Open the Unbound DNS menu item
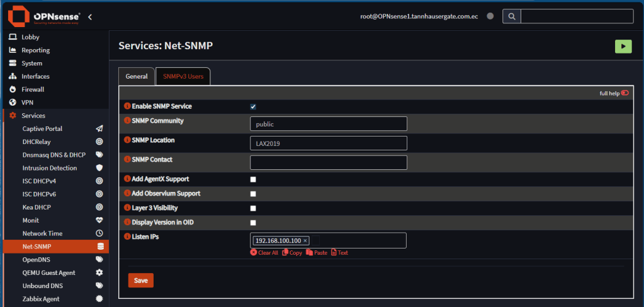 tap(42, 286)
